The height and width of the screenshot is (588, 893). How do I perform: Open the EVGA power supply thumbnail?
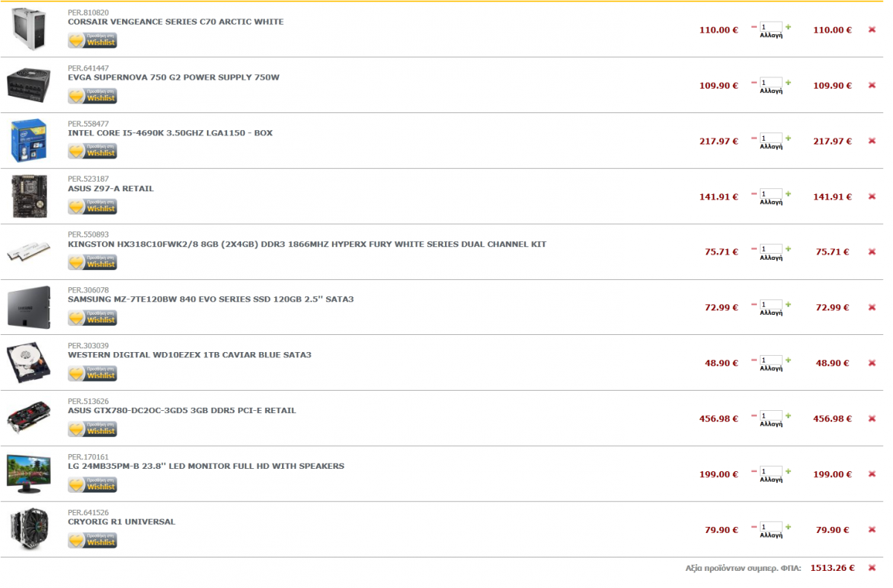(29, 84)
